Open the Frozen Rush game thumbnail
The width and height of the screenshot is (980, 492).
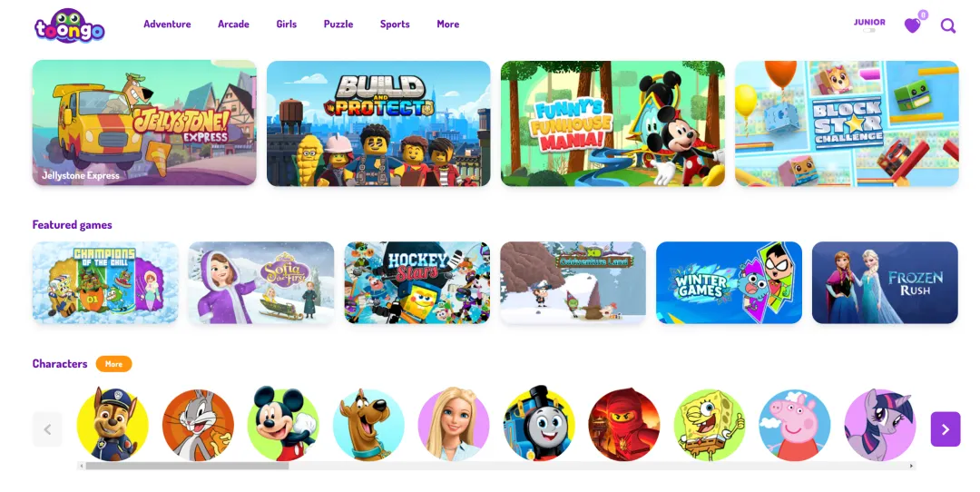[885, 282]
